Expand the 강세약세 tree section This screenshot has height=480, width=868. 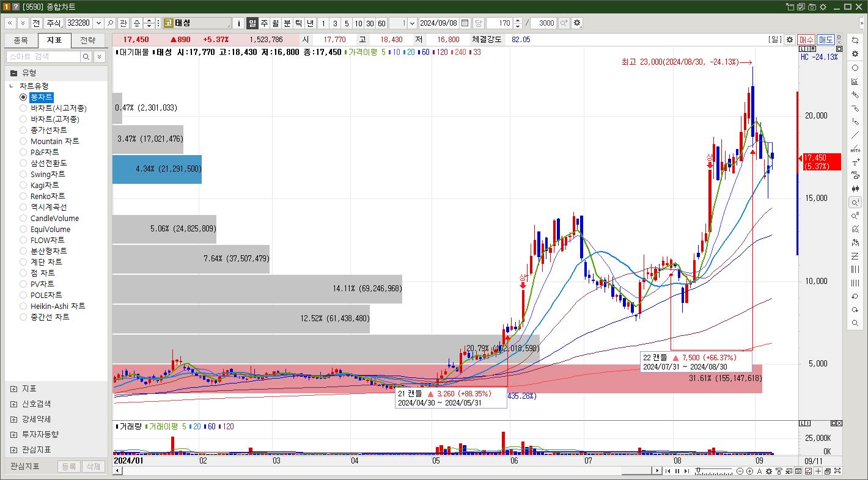point(13,419)
